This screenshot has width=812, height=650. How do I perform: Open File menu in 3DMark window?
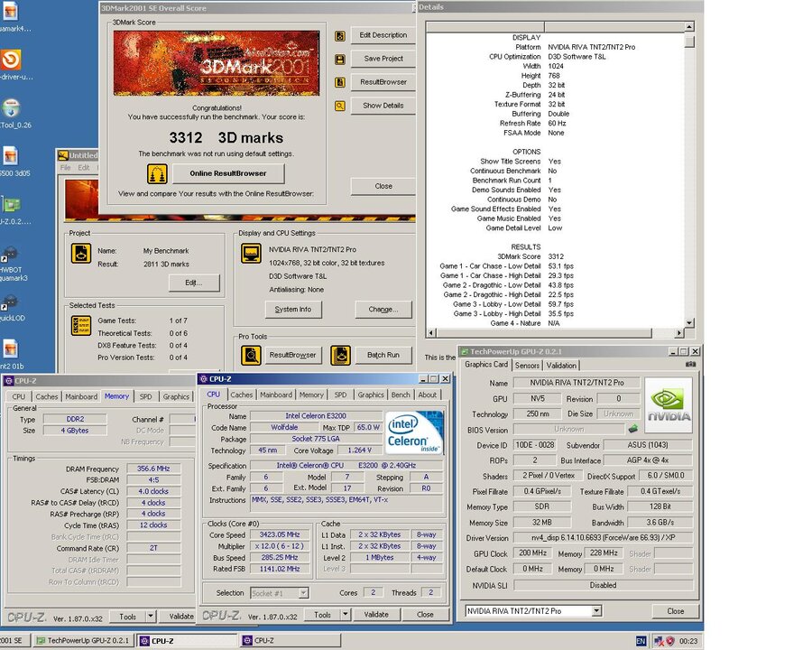point(65,167)
